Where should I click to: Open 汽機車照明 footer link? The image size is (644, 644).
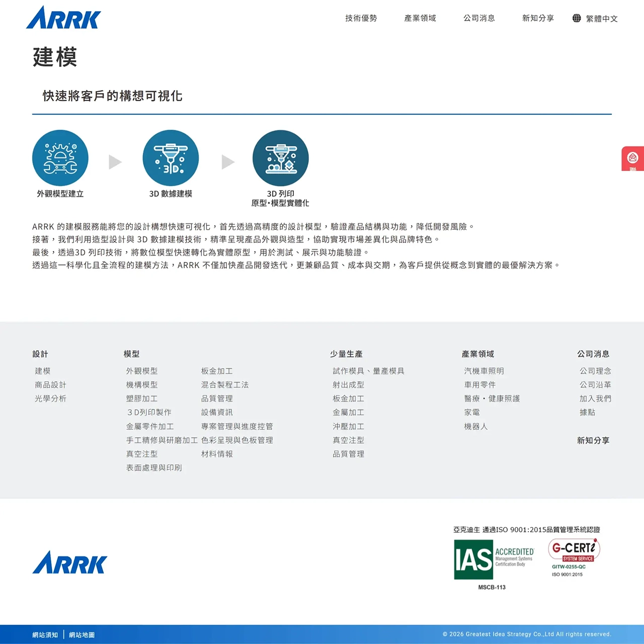click(484, 371)
